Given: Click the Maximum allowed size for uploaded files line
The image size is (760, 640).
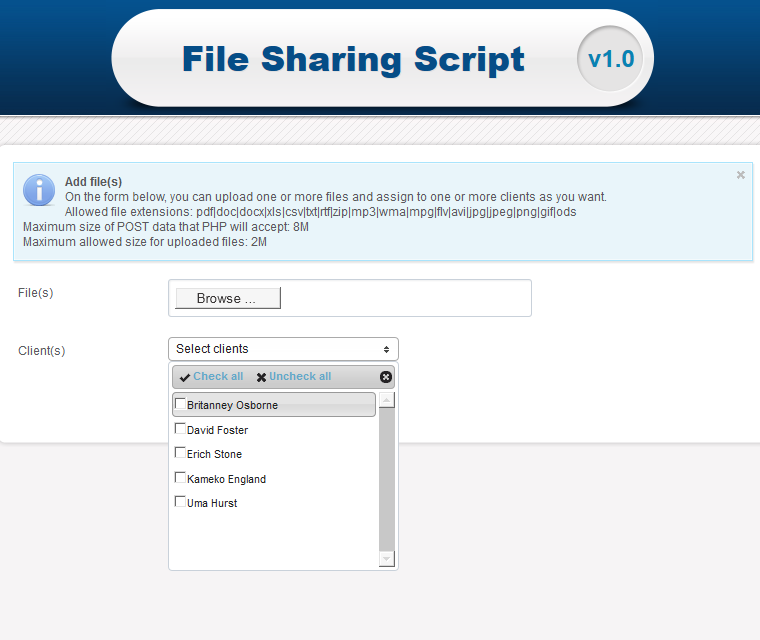Looking at the screenshot, I should tap(144, 242).
